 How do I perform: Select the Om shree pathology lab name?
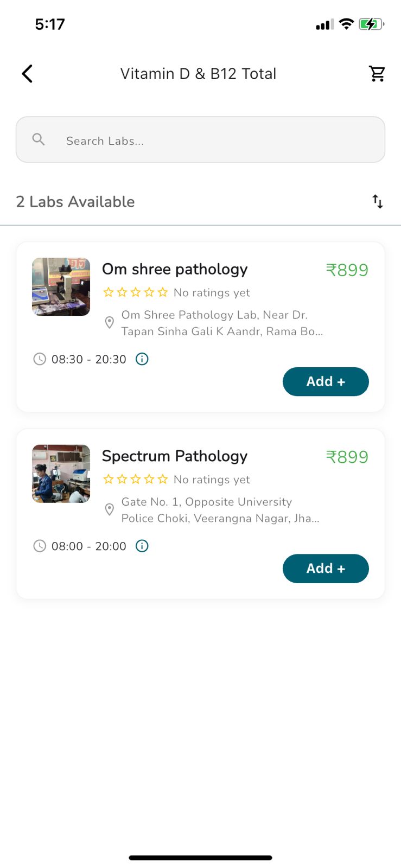pos(175,269)
